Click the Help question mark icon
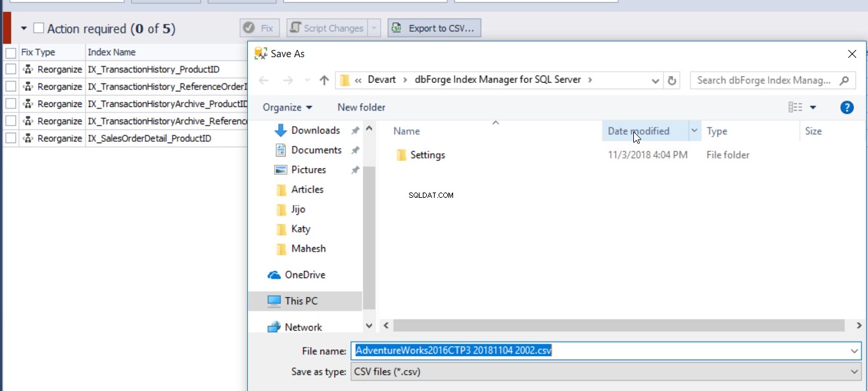868x391 pixels. (x=847, y=107)
